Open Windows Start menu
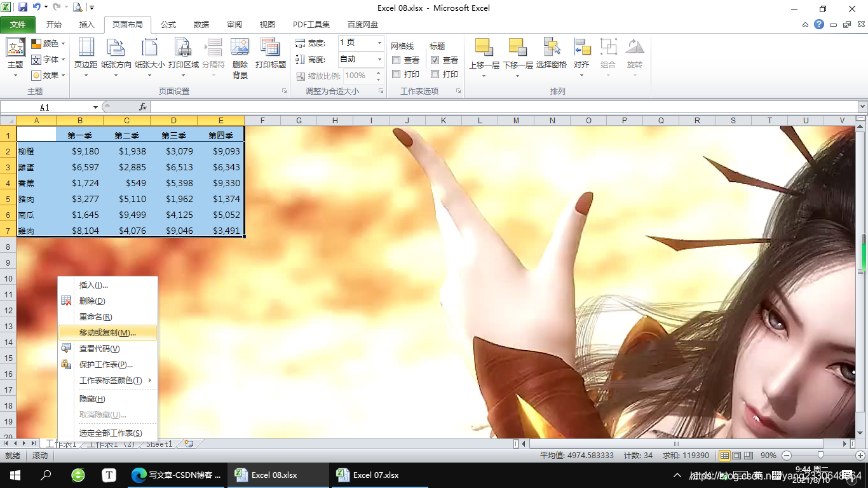The height and width of the screenshot is (488, 868). tap(15, 475)
